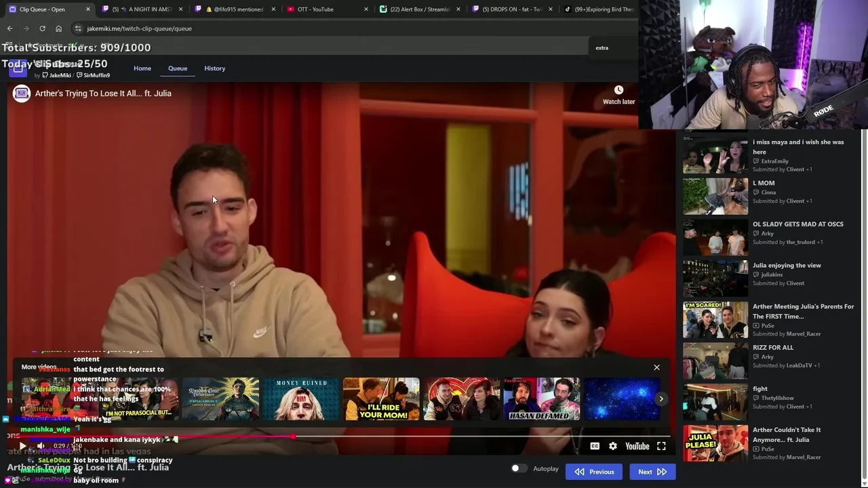The image size is (868, 488).
Task: Click 'Submitted by LeakDaTV +1' text
Action: (787, 365)
